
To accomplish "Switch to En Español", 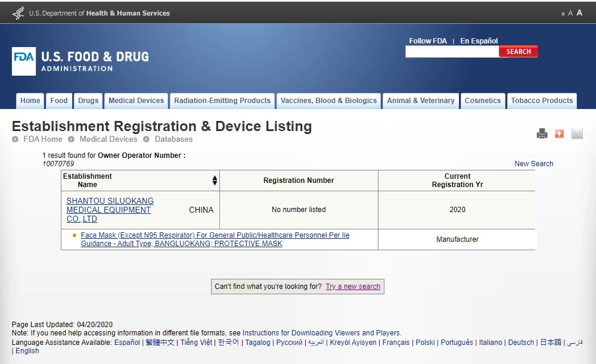I will (x=479, y=41).
